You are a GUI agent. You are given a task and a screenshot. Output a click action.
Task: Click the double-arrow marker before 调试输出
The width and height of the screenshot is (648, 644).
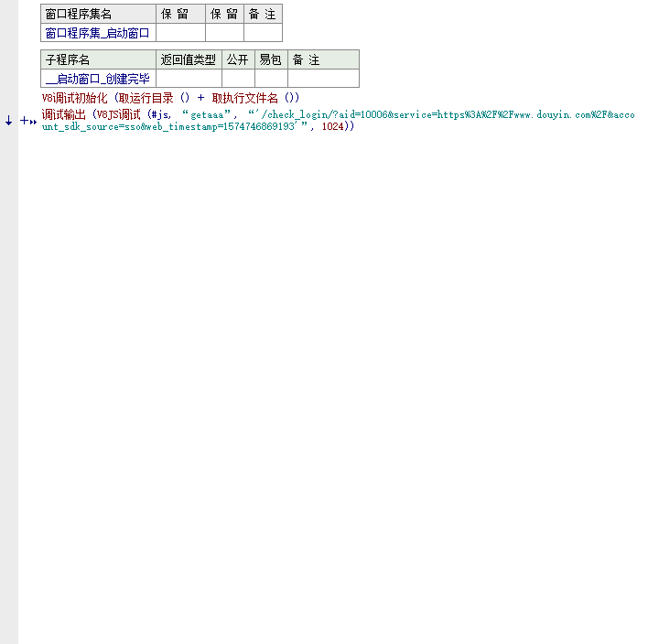(x=33, y=123)
